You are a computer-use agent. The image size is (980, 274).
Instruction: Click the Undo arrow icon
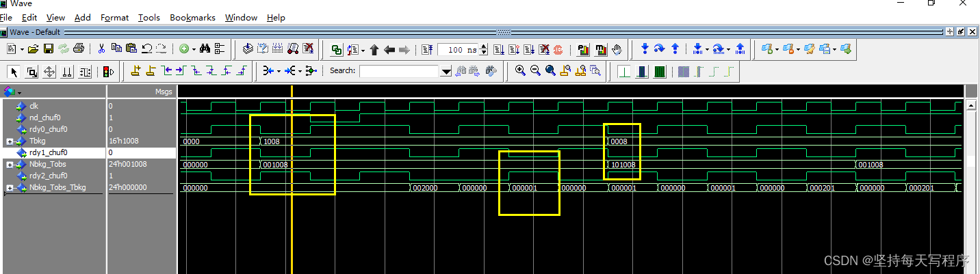(x=146, y=49)
